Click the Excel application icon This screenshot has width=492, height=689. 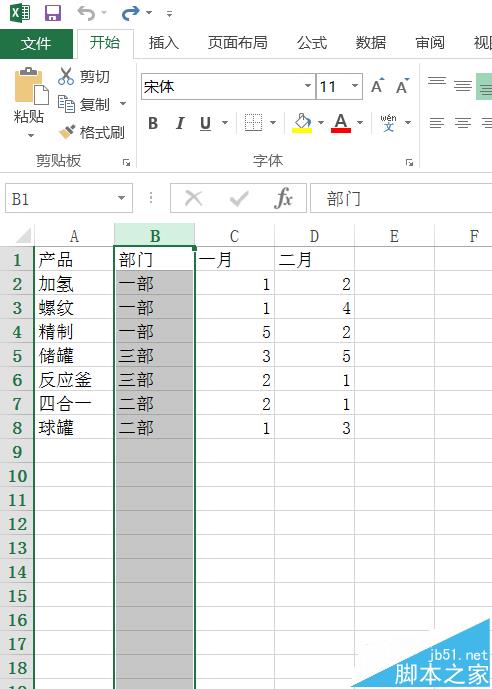coord(20,13)
